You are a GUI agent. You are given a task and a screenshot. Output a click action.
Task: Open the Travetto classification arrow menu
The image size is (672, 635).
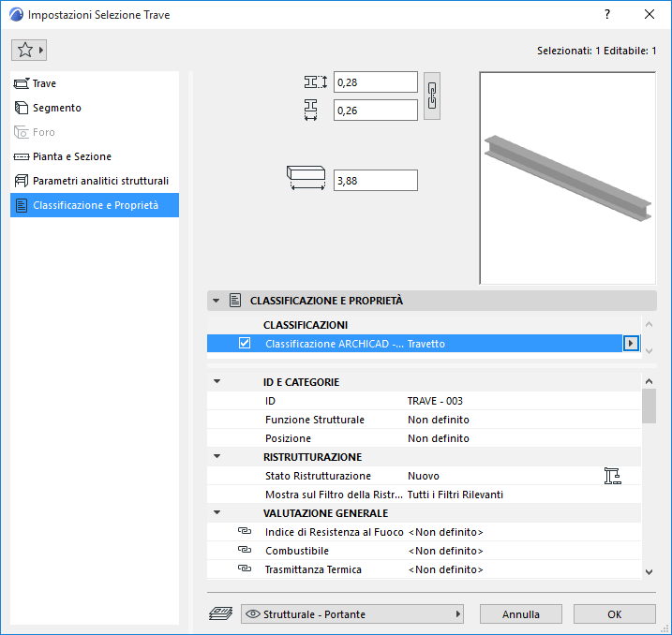click(631, 344)
